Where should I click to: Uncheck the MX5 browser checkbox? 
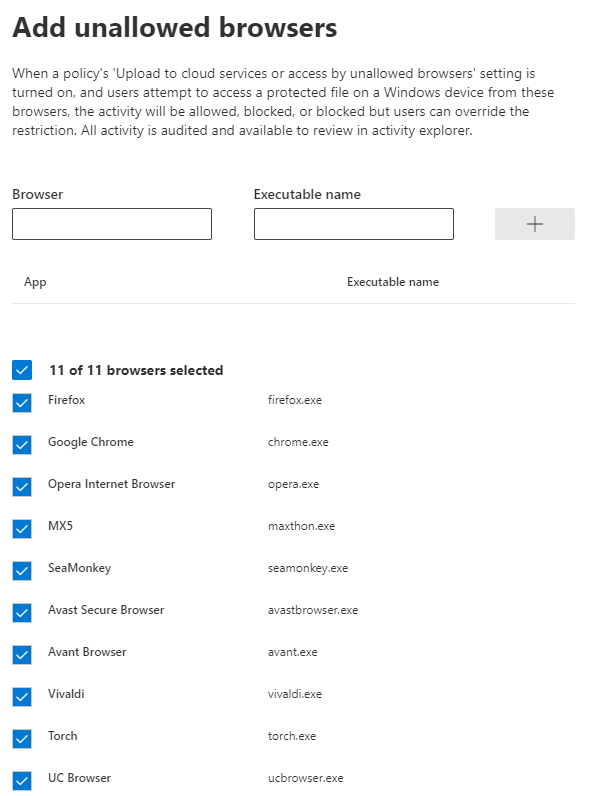coord(22,529)
